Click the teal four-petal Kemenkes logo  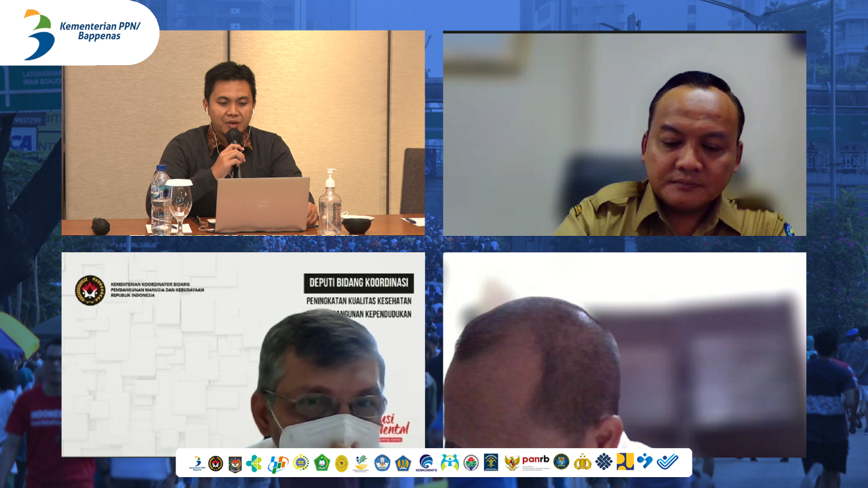(254, 463)
